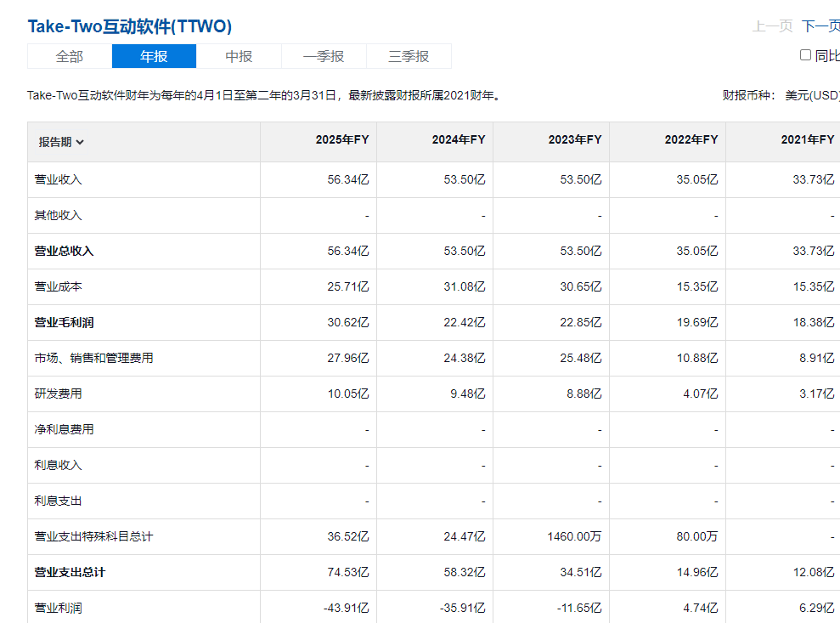Click 特殊科目总计 value 36.52亿
Viewport: 840px width, 623px height.
(x=348, y=536)
